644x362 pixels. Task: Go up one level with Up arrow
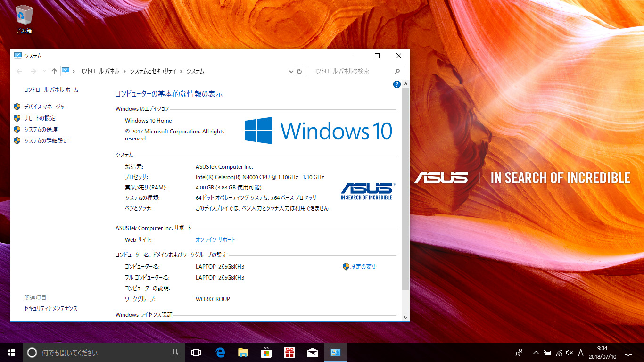tap(54, 71)
